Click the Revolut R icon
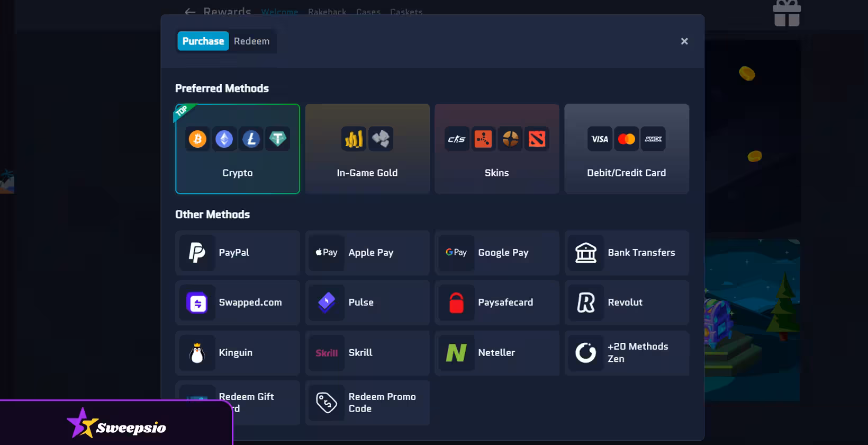The image size is (868, 445). 586,303
